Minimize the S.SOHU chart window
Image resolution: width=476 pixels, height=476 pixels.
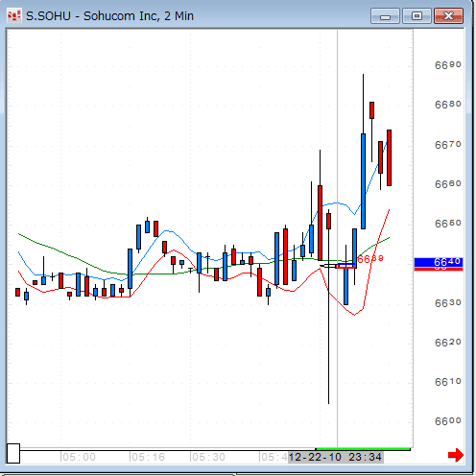tap(385, 16)
